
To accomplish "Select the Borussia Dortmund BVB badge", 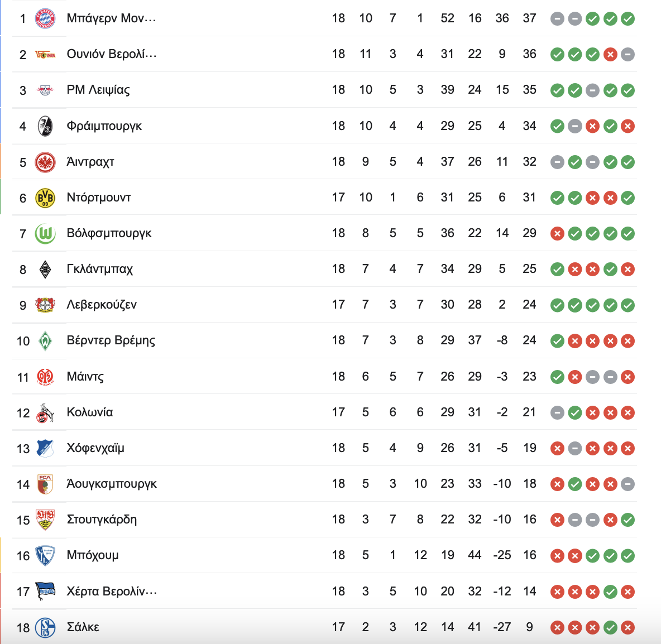I will point(45,198).
